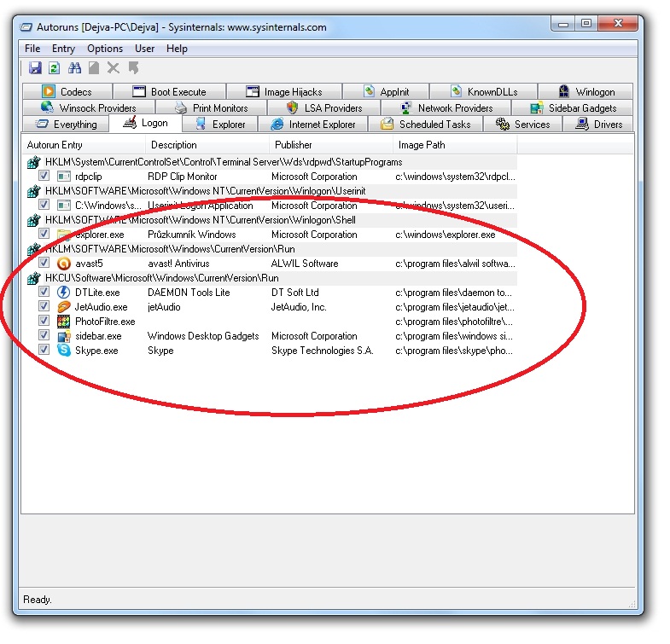The width and height of the screenshot is (670, 644).
Task: Click the rdpclip entry icon
Action: pos(64,177)
